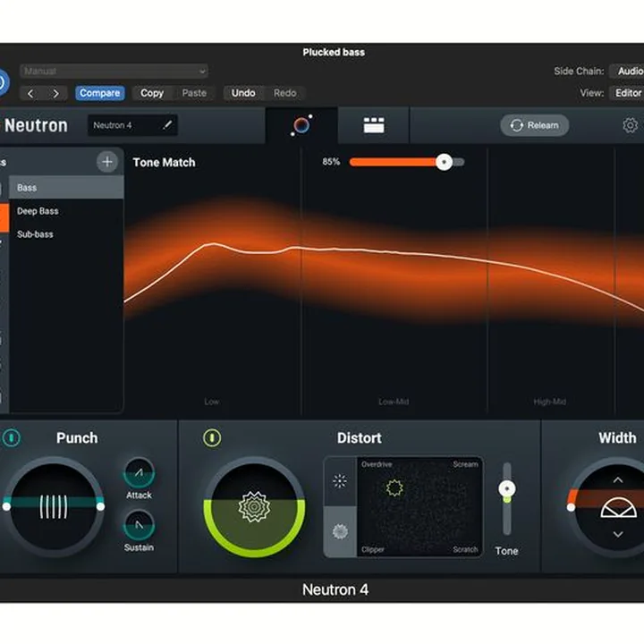Screen dimensions: 644x644
Task: Click the Low-Mid band label
Action: coord(394,402)
